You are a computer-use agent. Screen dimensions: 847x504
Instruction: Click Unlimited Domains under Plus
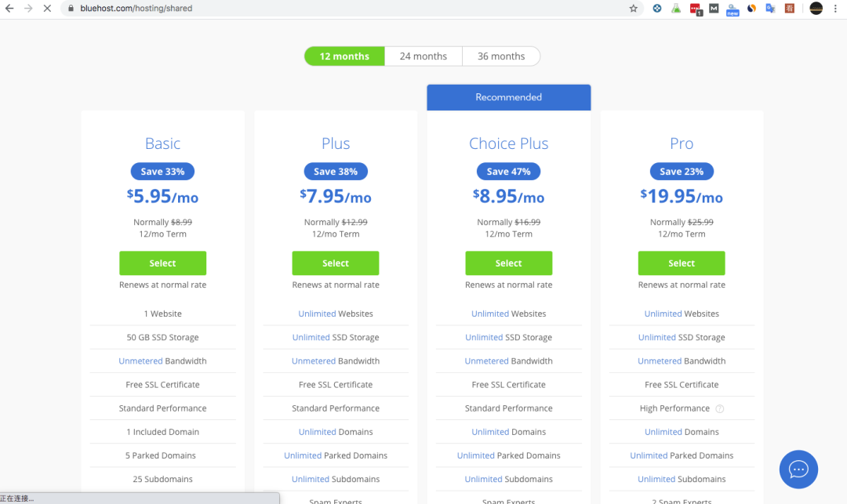click(336, 432)
